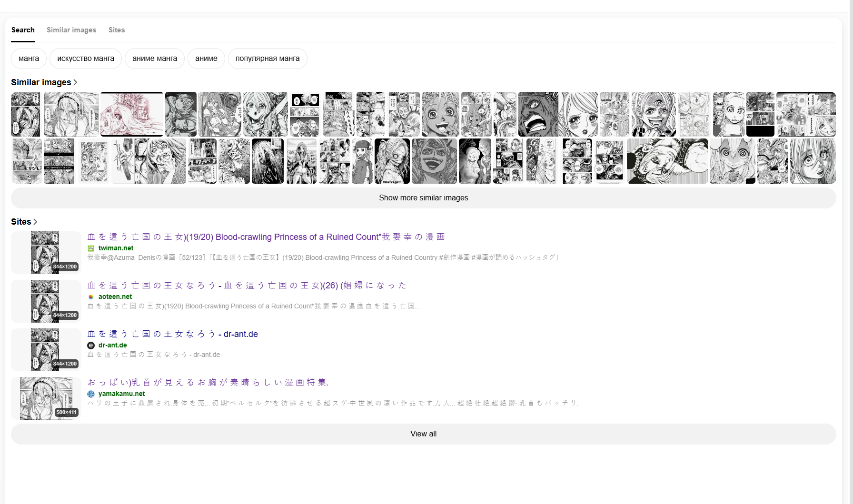The width and height of the screenshot is (853, 504).
Task: Click the 844×1200 badge on dr-ant.de thumbnail
Action: click(65, 364)
